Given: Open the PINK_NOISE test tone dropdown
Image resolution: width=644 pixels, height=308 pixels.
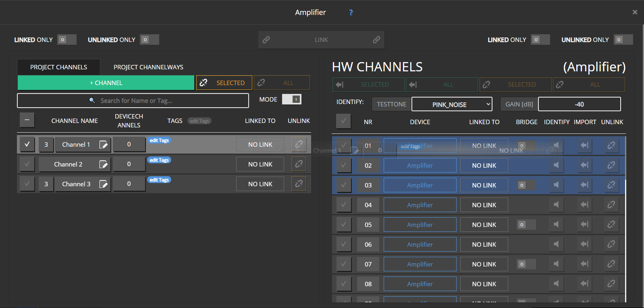Looking at the screenshot, I should 452,104.
